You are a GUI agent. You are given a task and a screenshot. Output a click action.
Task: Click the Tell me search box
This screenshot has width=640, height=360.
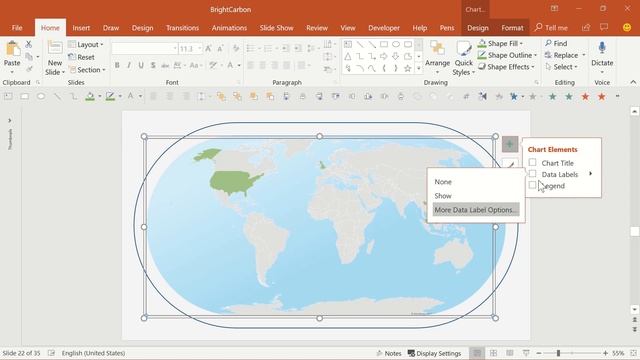coord(551,28)
